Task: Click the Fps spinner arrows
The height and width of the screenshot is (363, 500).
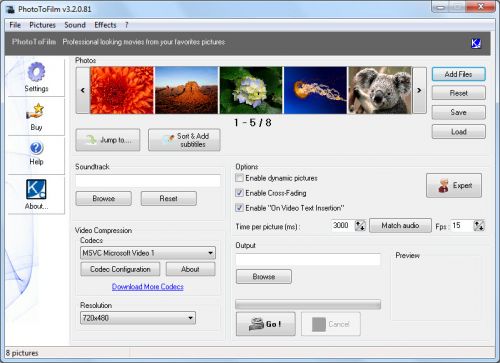Action: pos(479,226)
